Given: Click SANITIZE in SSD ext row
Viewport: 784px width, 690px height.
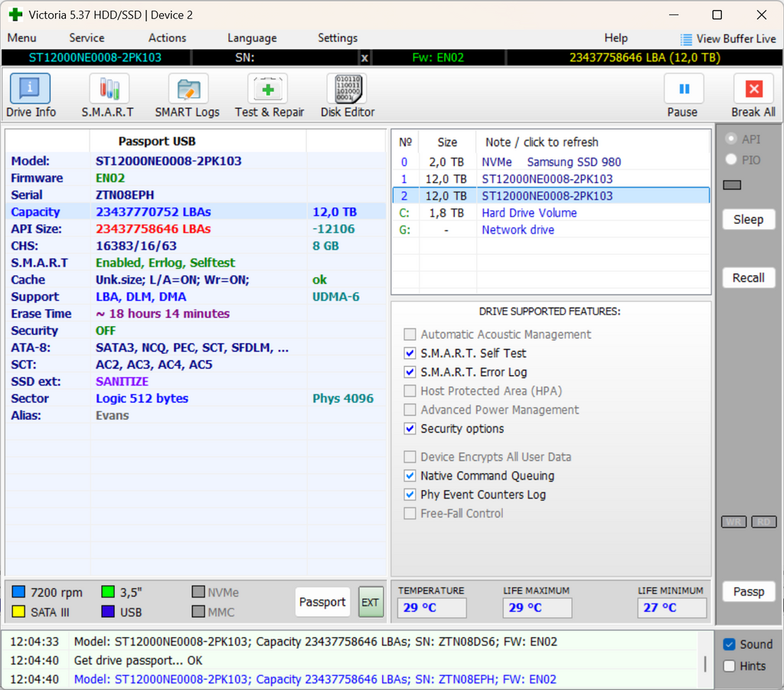Looking at the screenshot, I should click(122, 382).
